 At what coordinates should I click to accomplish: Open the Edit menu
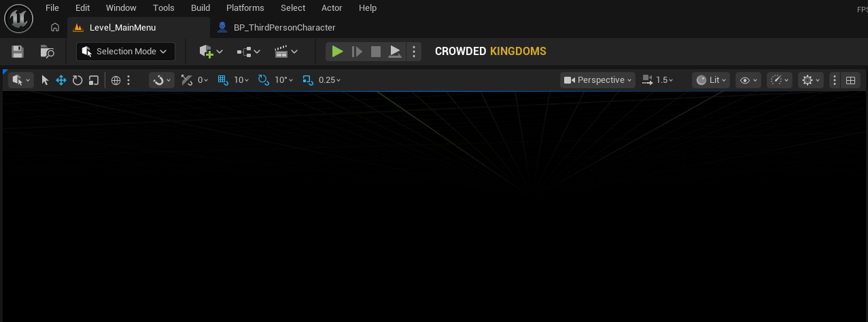pos(83,8)
